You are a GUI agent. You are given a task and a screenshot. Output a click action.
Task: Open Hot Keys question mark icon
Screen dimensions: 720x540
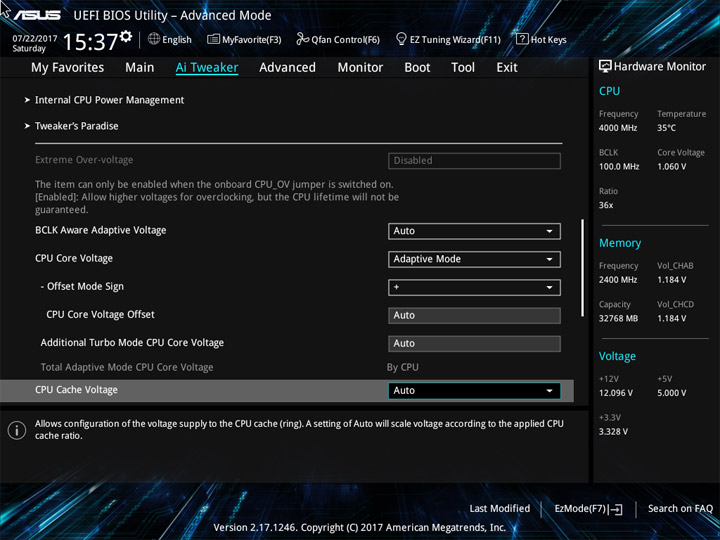coord(522,39)
